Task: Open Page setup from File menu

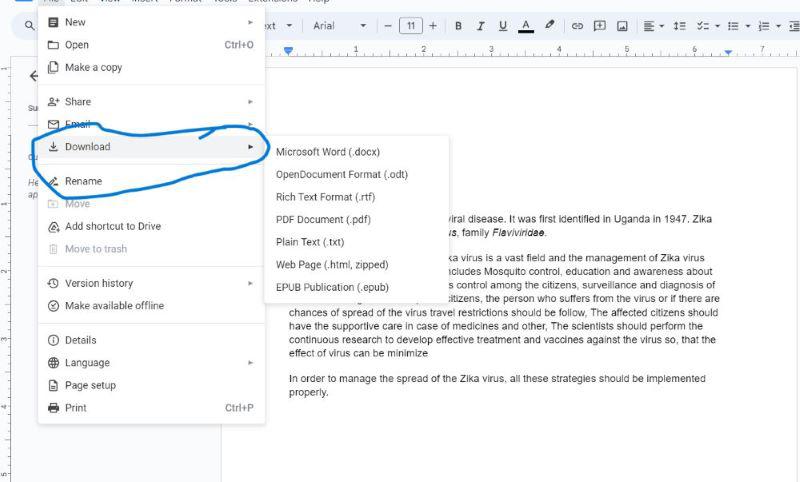Action: coord(152,385)
